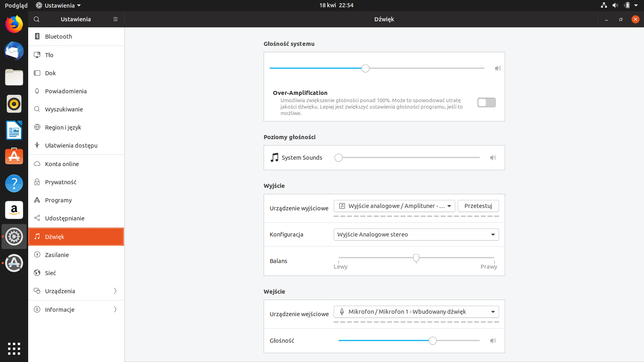Expand the Informacje submenu arrow
Viewport: 644px width, 362px height.
point(115,309)
